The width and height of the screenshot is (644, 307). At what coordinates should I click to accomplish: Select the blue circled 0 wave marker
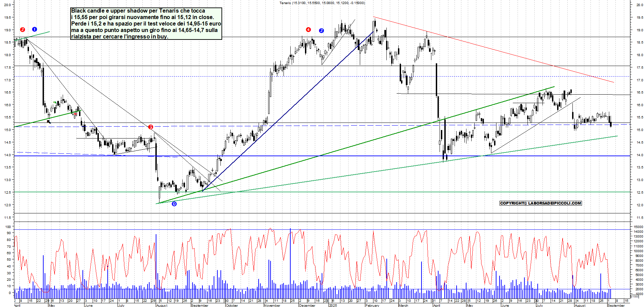click(x=174, y=204)
